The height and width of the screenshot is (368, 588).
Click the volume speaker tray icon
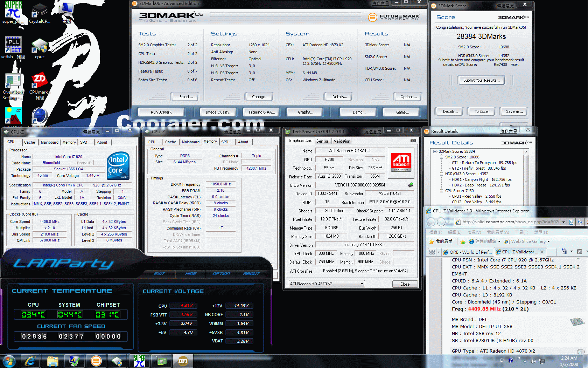[x=533, y=361]
